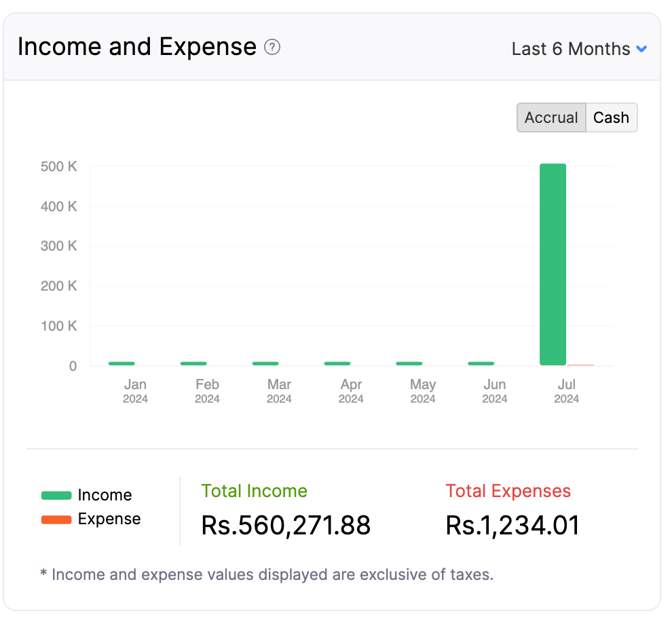
Task: Click the blue chevron next to Last 6 Months
Action: tap(642, 49)
